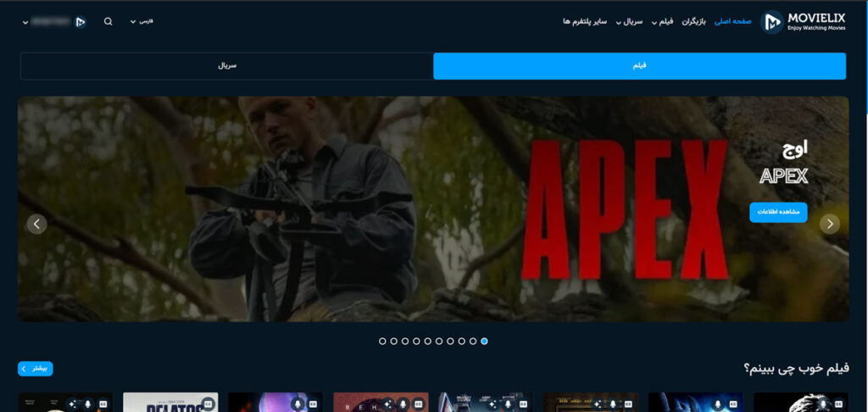This screenshot has width=868, height=412.
Task: Click the MOVIELIX logo icon
Action: pyautogui.click(x=771, y=22)
